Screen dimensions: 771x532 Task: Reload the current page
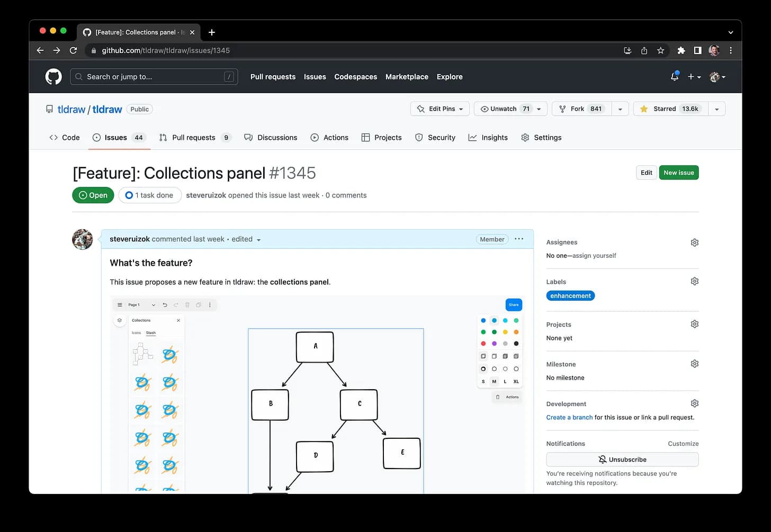(74, 50)
